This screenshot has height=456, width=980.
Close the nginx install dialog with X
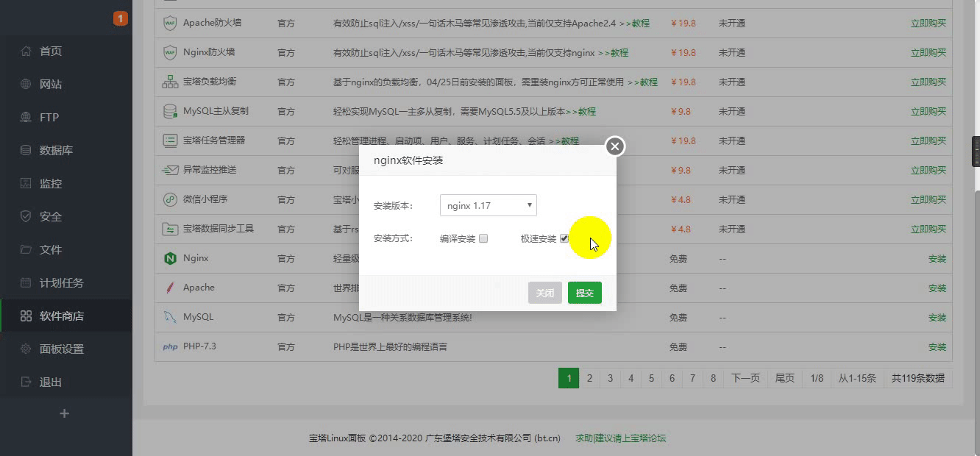coord(615,146)
